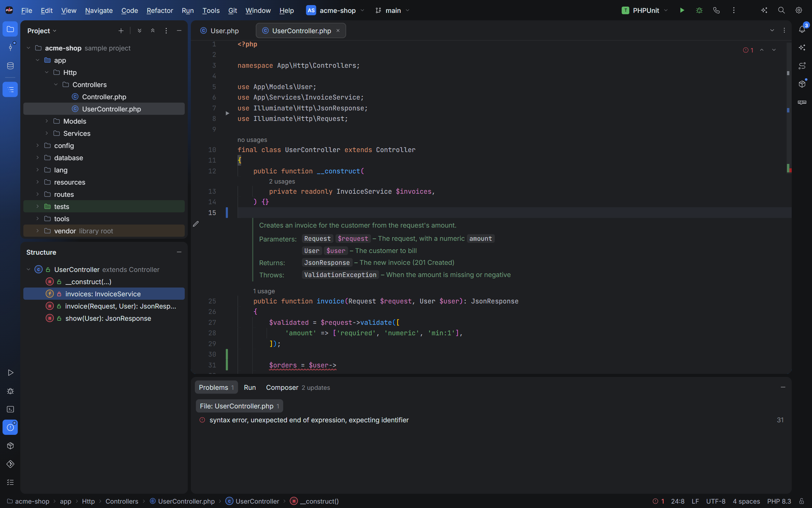Expand the vendor library root folder
812x508 pixels.
pyautogui.click(x=38, y=231)
